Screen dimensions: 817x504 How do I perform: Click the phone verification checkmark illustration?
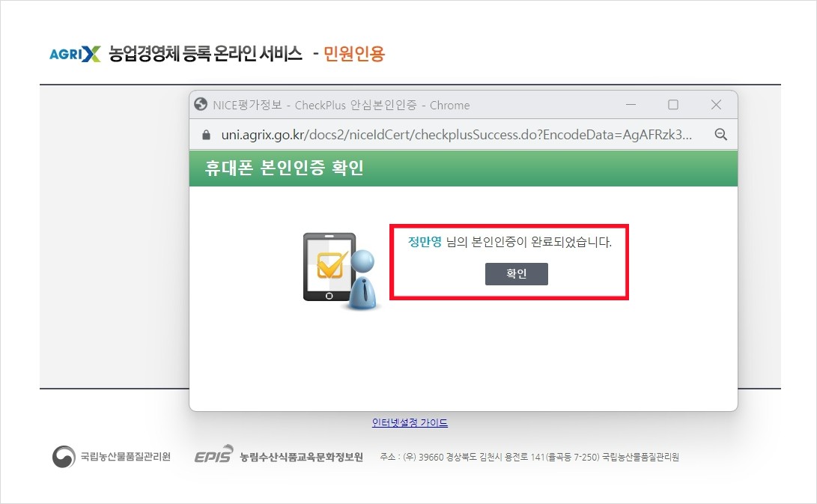(340, 270)
